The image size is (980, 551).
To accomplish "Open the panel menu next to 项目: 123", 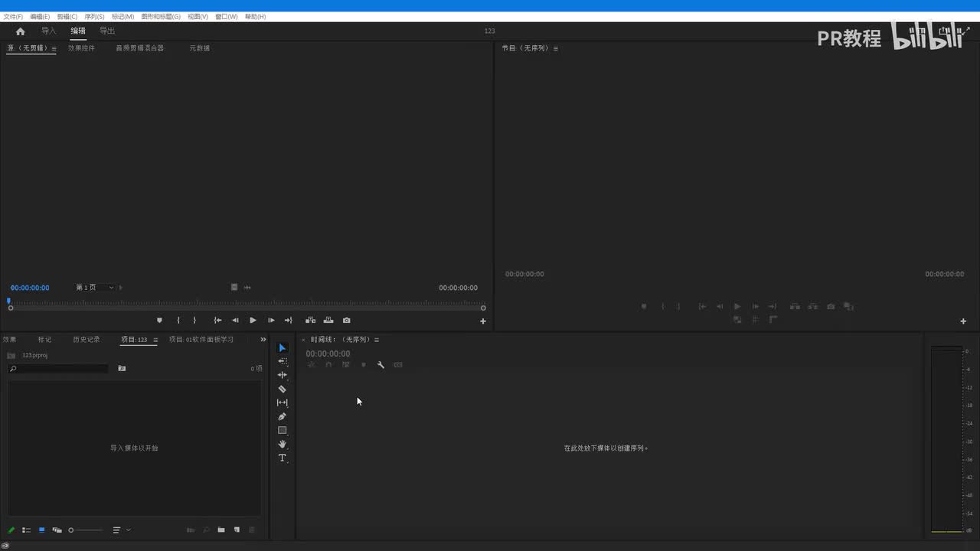I will (x=155, y=340).
